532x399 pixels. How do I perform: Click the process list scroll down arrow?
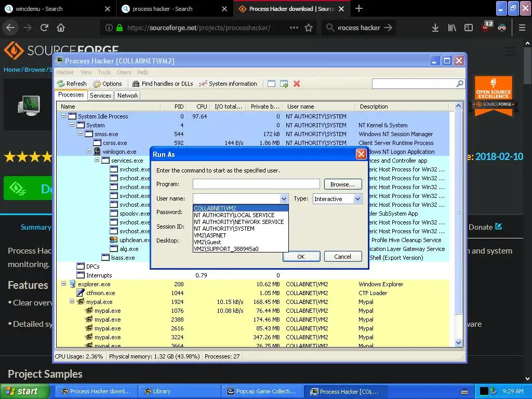[458, 343]
